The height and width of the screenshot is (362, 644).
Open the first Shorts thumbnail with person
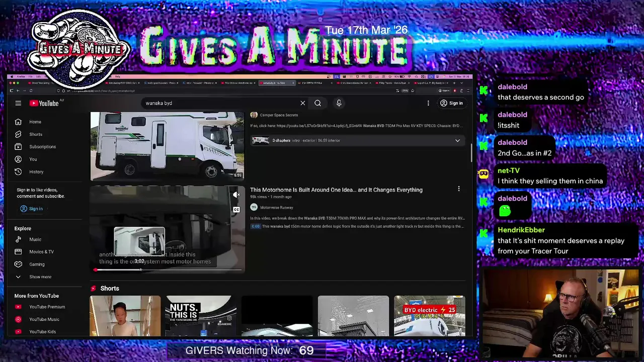(x=125, y=316)
